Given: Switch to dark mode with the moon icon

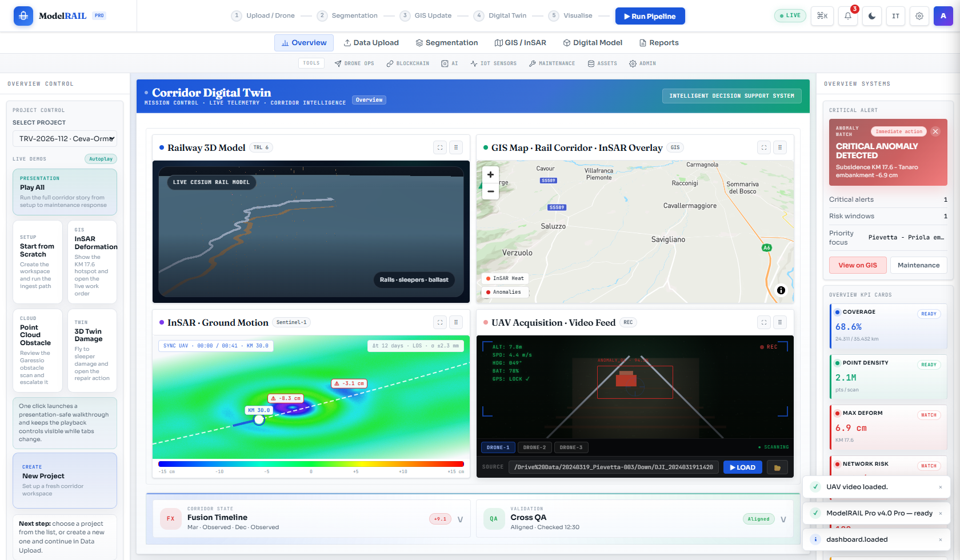Looking at the screenshot, I should (x=871, y=16).
